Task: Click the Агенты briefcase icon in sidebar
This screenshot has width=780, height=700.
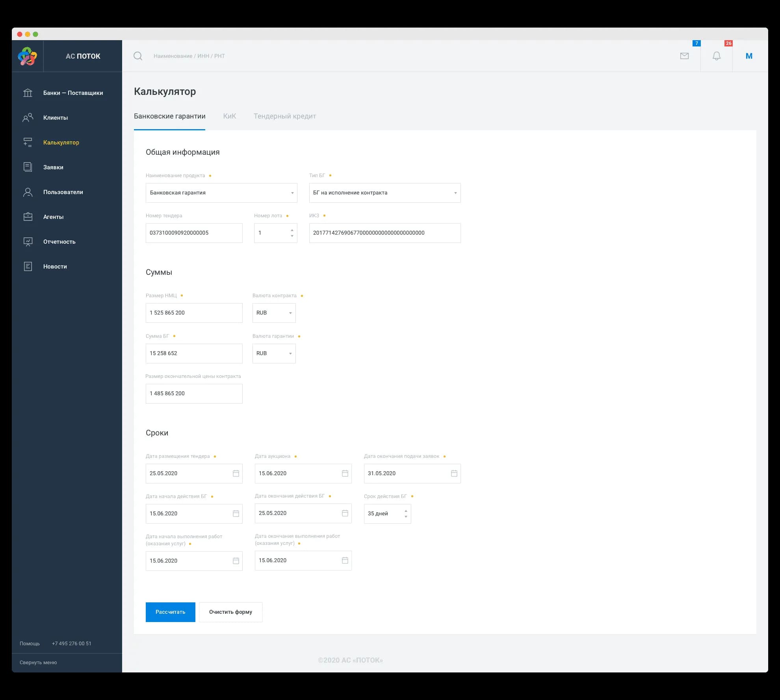Action: [x=28, y=217]
